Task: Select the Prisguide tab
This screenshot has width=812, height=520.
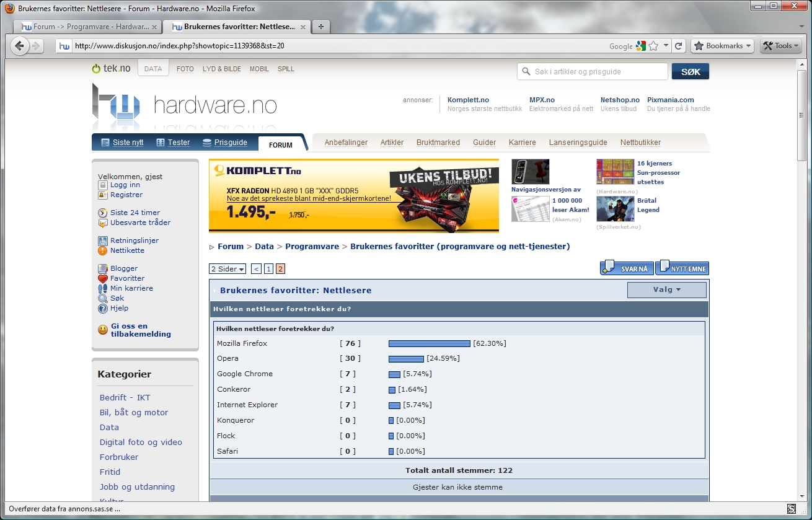Action: coord(224,143)
